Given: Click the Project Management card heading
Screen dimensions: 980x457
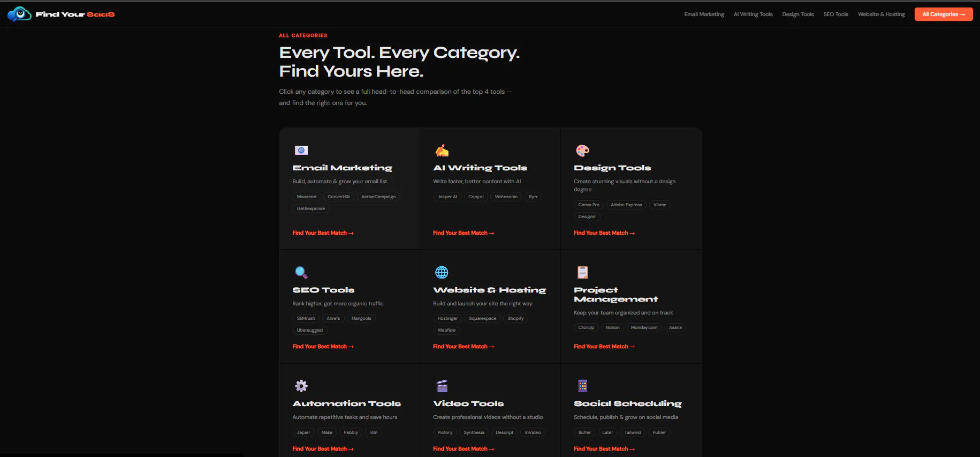Looking at the screenshot, I should pos(616,295).
